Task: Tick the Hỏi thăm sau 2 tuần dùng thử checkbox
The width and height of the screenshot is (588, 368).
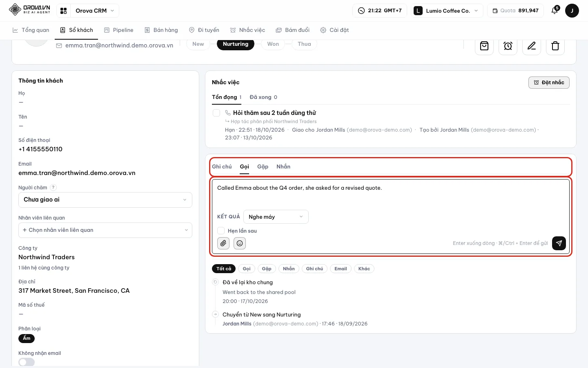Action: click(216, 113)
